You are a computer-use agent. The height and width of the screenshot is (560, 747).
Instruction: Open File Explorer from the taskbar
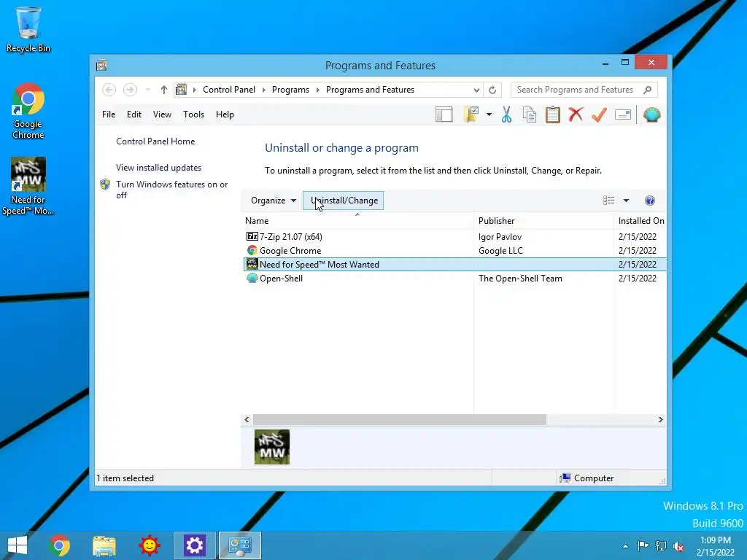[104, 545]
